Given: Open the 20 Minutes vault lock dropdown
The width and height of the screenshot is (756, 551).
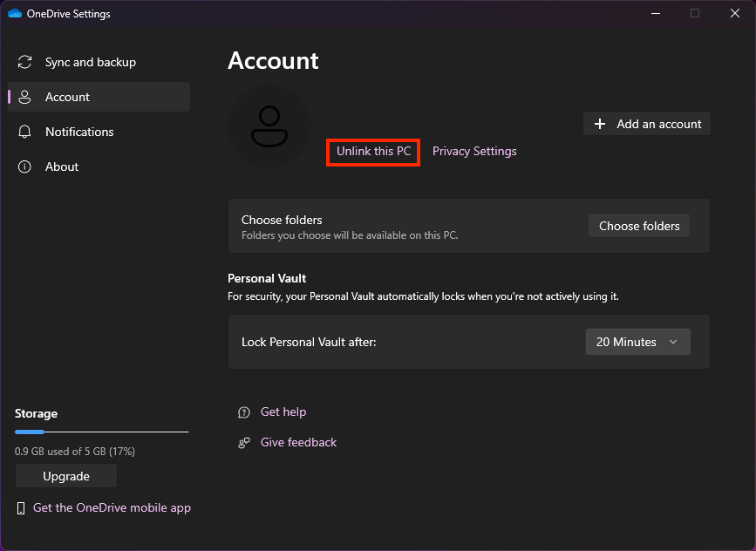Looking at the screenshot, I should (638, 342).
